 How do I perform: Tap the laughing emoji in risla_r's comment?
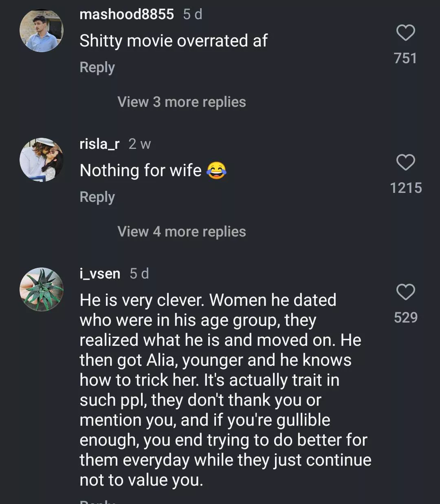pos(216,170)
